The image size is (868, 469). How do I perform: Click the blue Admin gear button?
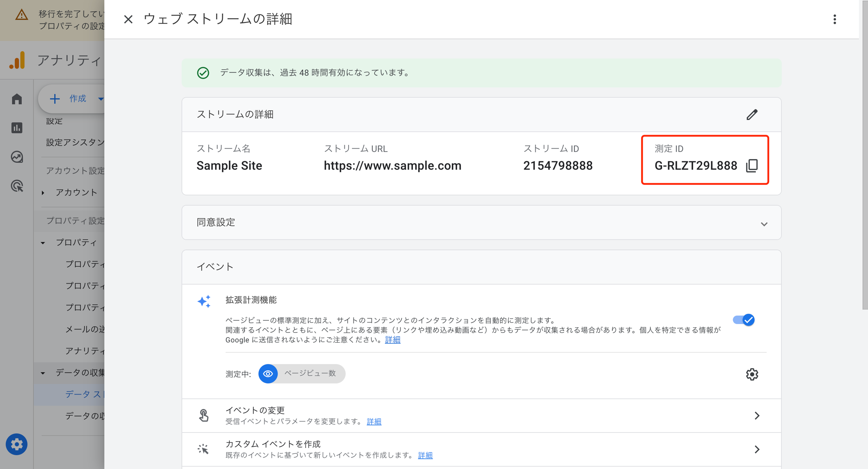[17, 444]
